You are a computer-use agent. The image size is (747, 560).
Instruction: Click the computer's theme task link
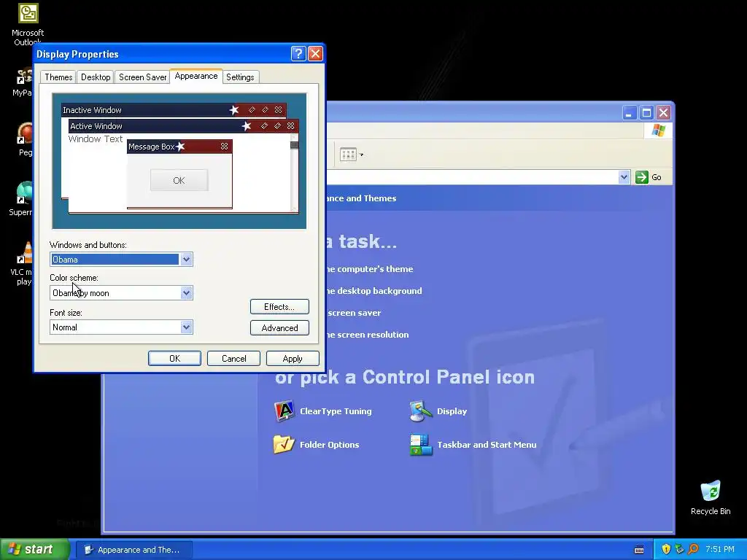click(x=370, y=269)
